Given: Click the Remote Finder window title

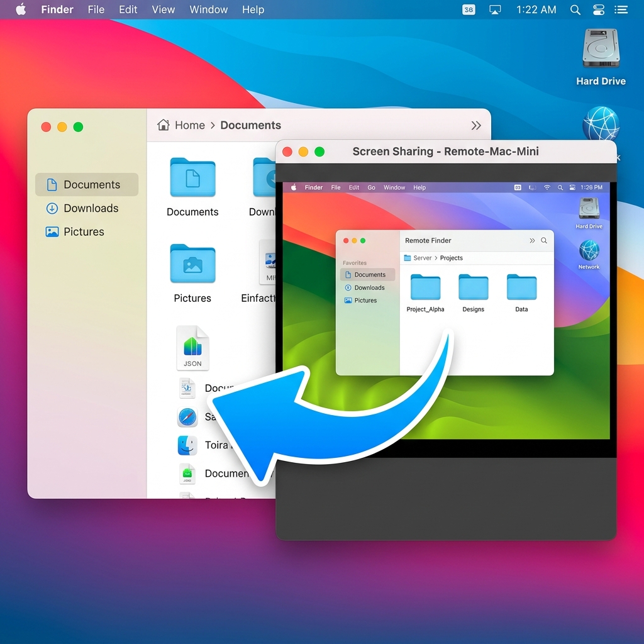Looking at the screenshot, I should pos(428,240).
